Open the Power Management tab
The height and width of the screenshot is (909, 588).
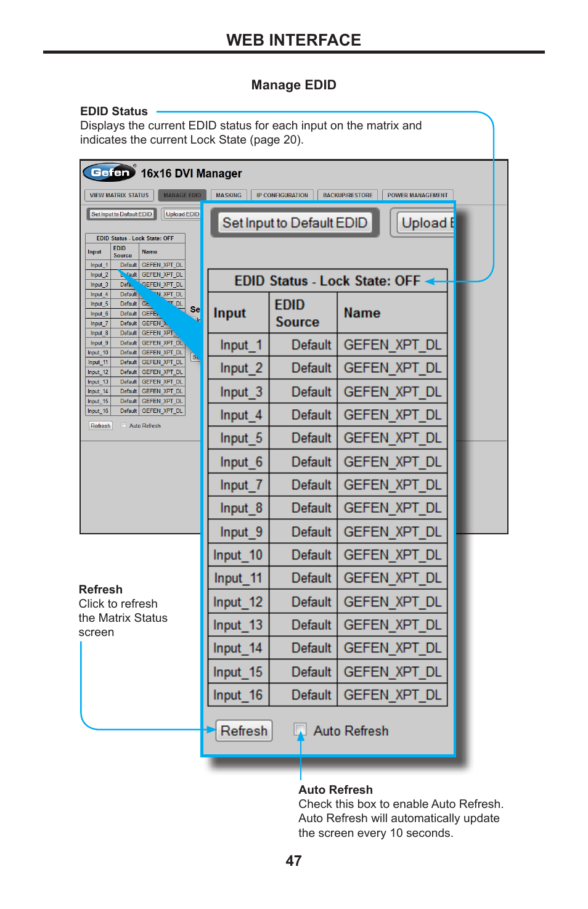coord(417,195)
